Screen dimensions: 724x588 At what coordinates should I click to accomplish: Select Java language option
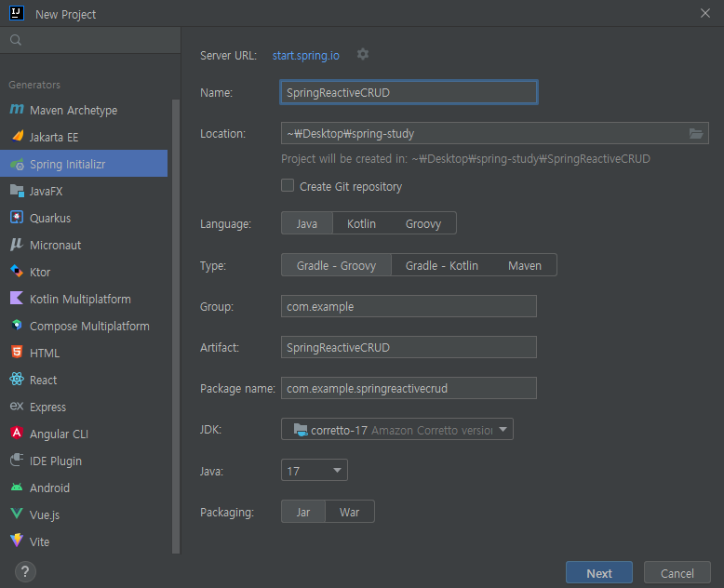coord(306,224)
